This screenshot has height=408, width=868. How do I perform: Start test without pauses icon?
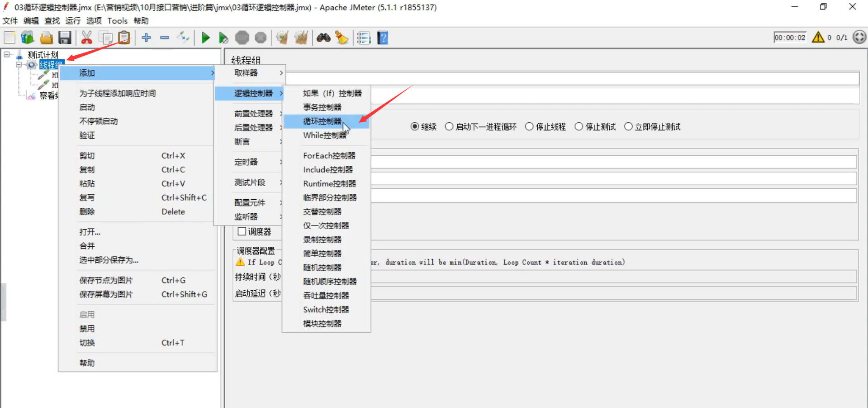pyautogui.click(x=223, y=38)
